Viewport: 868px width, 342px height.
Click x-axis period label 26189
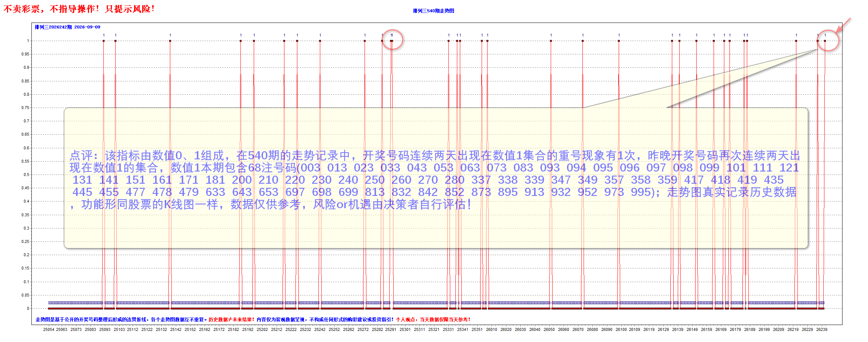click(750, 329)
